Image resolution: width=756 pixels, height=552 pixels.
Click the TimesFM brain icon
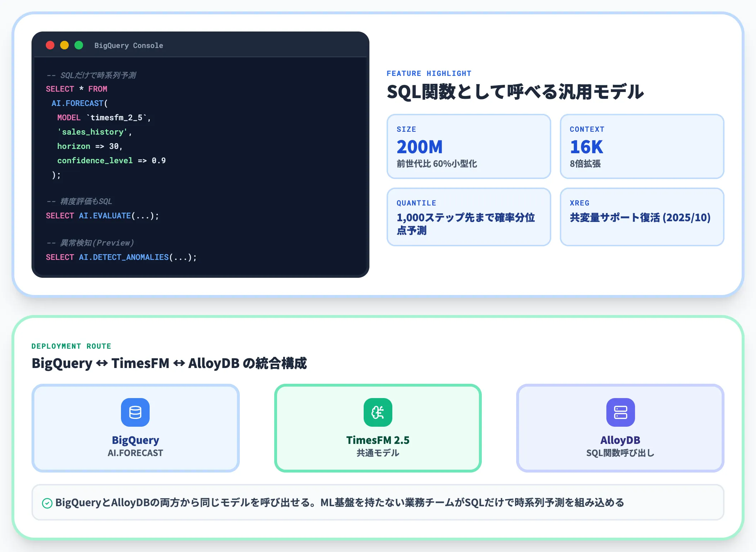(378, 412)
